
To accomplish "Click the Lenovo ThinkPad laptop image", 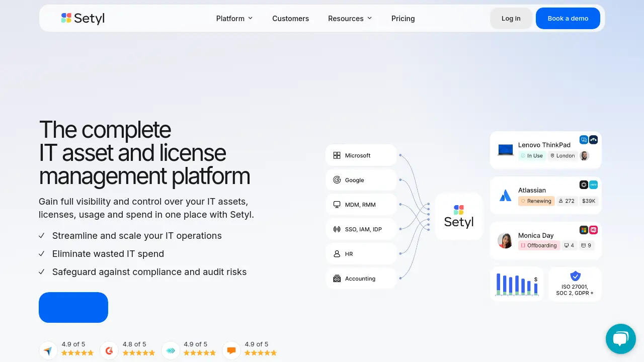I will pyautogui.click(x=506, y=150).
